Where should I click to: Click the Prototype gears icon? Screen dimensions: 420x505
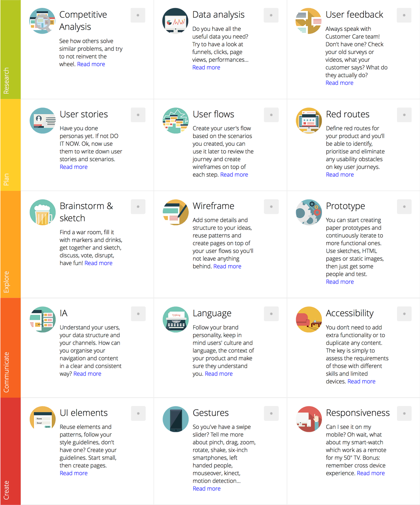(x=309, y=212)
